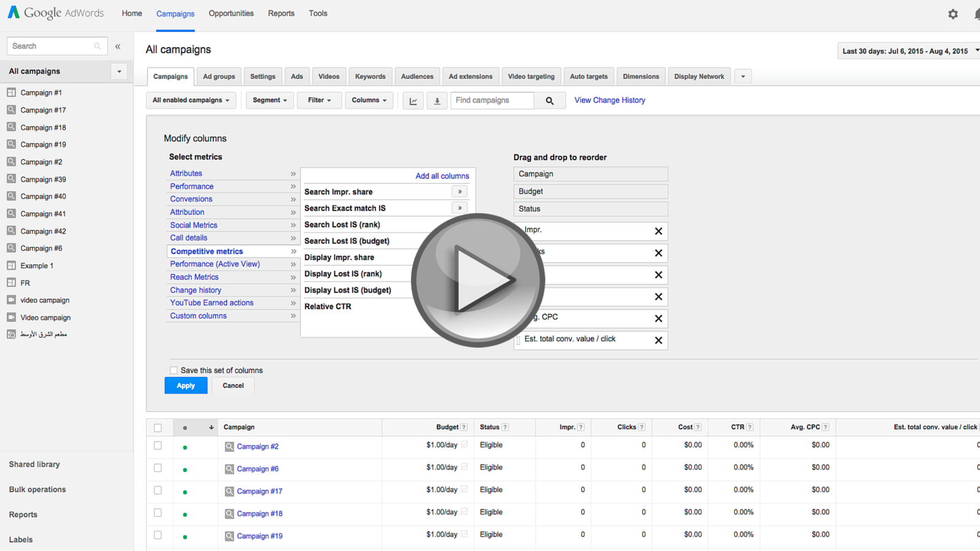Screen dimensions: 980x551
Task: Click Campaign #2 row search-type icon in table
Action: click(x=229, y=447)
